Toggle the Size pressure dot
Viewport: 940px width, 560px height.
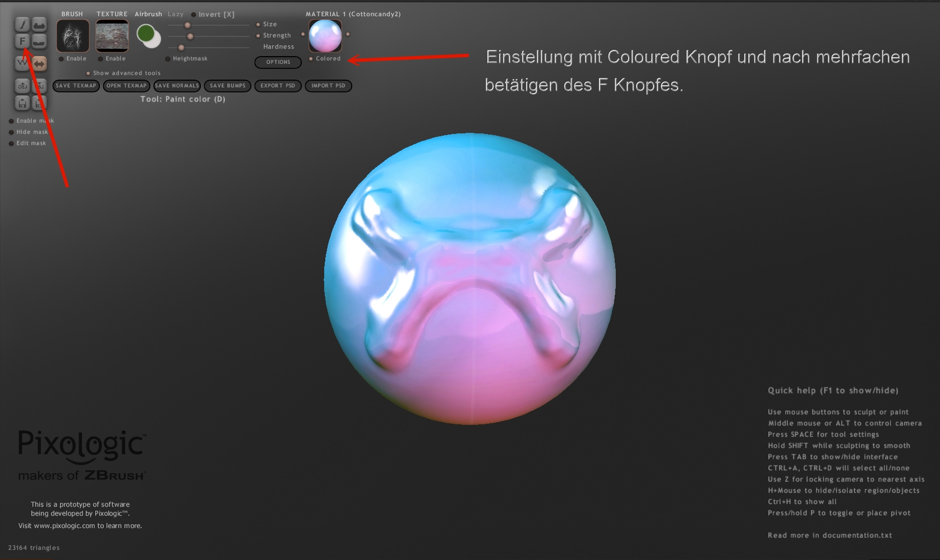pos(258,25)
